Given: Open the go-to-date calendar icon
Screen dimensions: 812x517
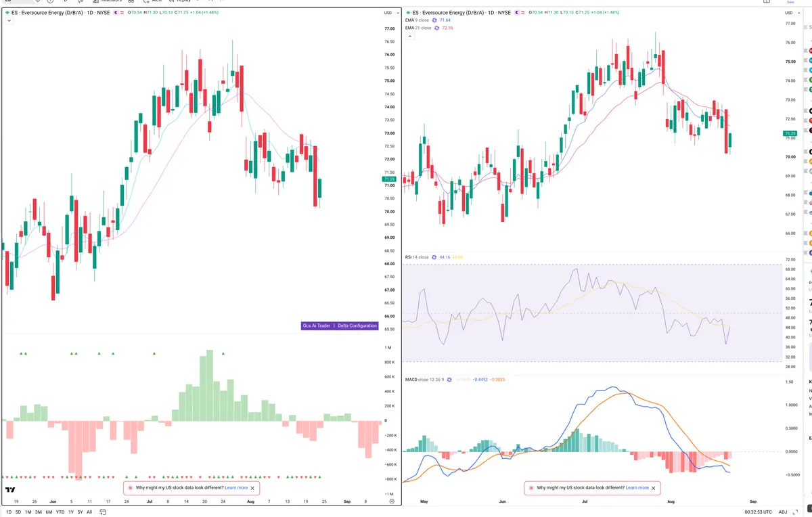Looking at the screenshot, I should [x=103, y=512].
